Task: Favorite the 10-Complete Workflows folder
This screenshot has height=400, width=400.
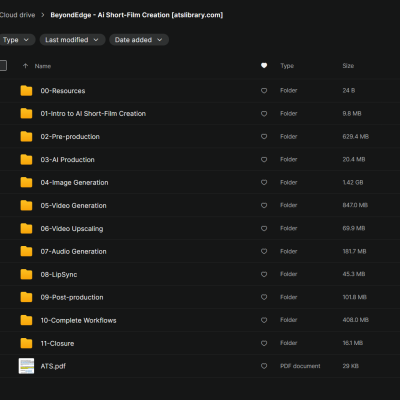Action: pyautogui.click(x=264, y=320)
